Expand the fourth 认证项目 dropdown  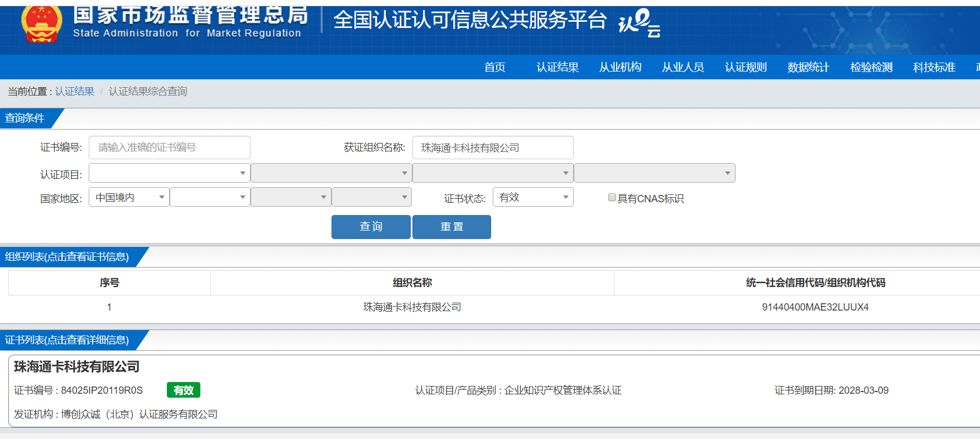(x=655, y=173)
